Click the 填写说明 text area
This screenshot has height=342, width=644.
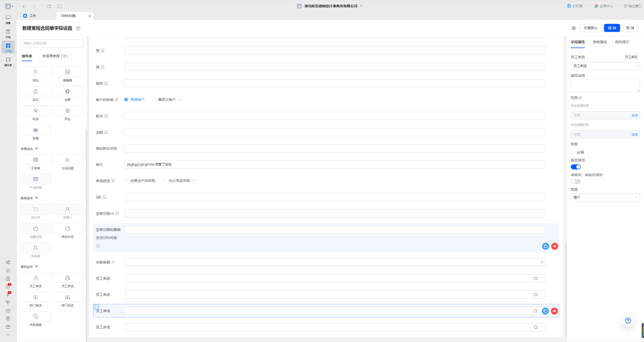coord(605,86)
